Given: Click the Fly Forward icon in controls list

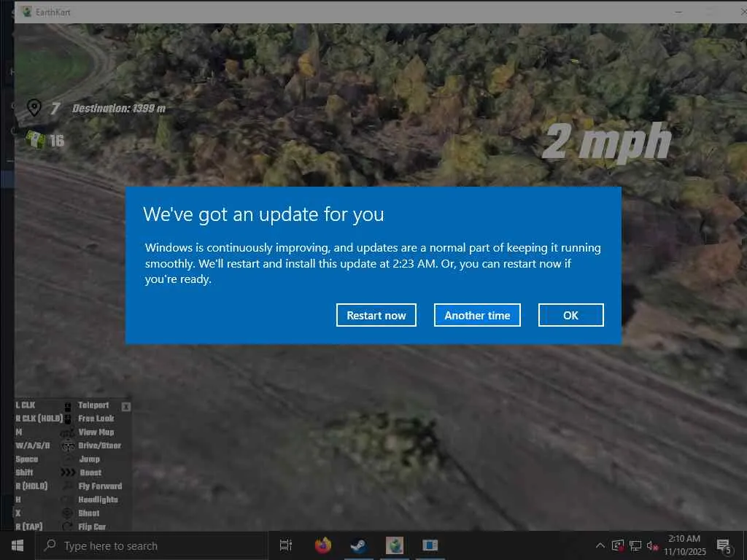Looking at the screenshot, I should pos(68,486).
